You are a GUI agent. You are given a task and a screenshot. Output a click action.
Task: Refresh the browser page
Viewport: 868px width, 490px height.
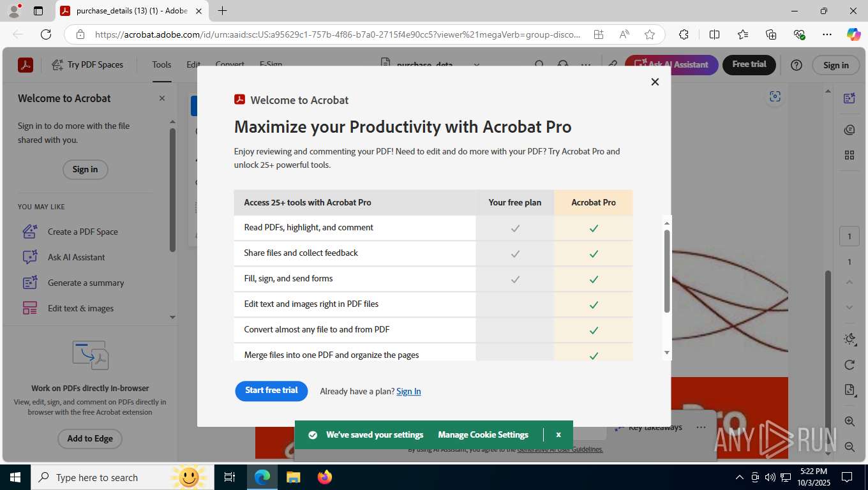coord(45,34)
